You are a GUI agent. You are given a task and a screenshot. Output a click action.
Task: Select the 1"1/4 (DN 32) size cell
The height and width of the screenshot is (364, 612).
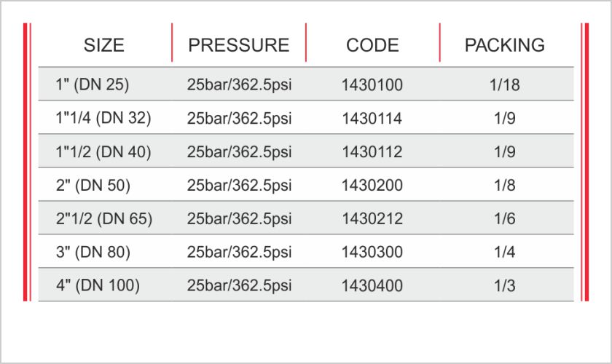coord(103,118)
